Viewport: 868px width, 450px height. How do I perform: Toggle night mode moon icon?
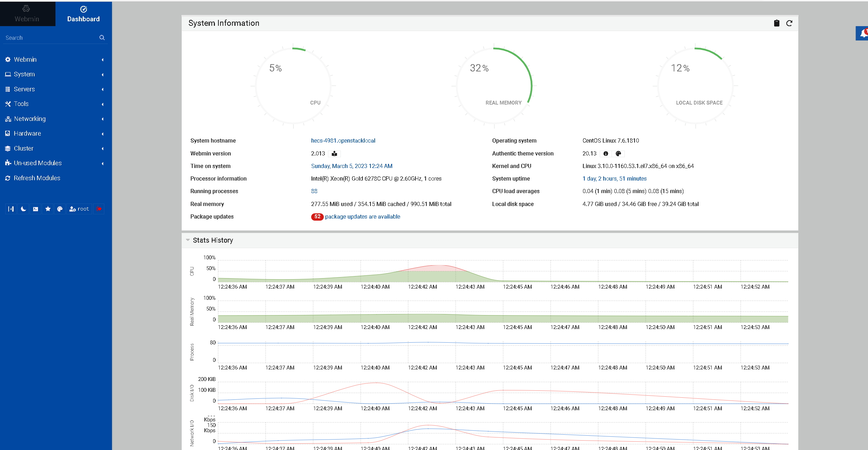coord(23,209)
